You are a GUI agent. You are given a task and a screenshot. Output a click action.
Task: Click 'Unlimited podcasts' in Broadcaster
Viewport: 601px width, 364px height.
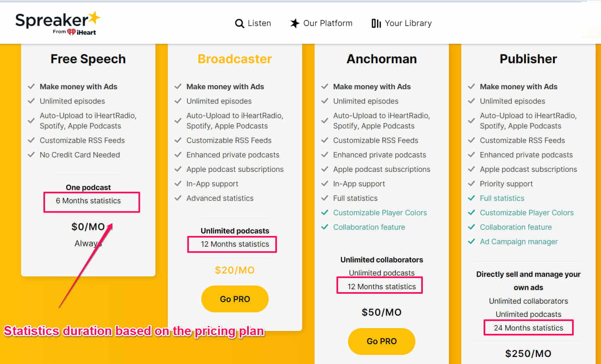coord(235,231)
